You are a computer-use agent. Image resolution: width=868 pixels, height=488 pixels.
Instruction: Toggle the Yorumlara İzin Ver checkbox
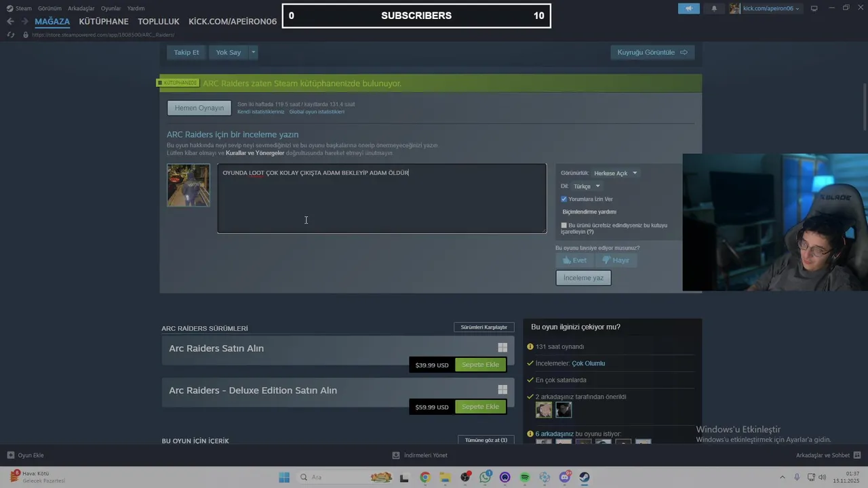(564, 199)
